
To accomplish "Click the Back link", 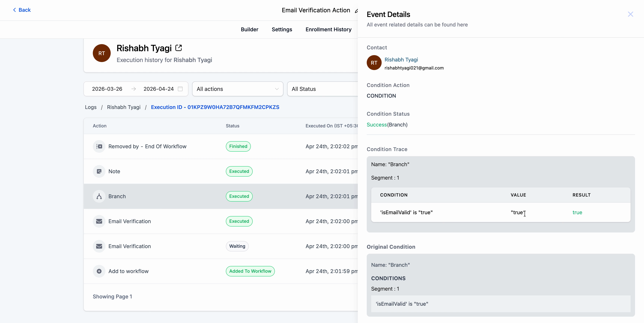I will pos(22,10).
